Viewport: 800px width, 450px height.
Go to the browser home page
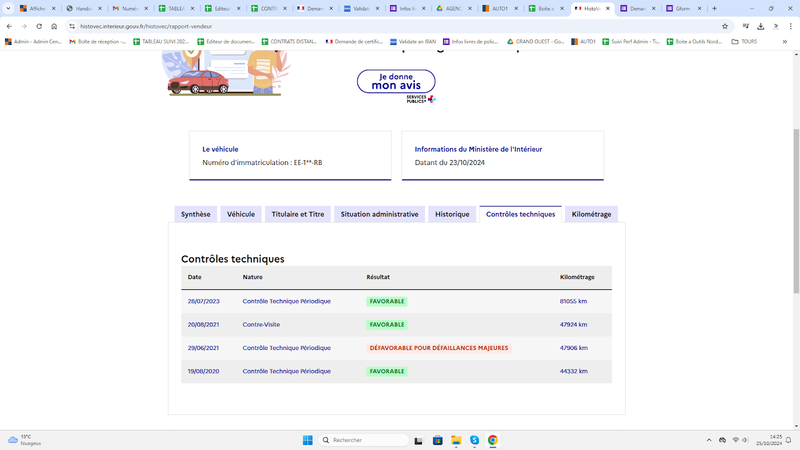[54, 26]
